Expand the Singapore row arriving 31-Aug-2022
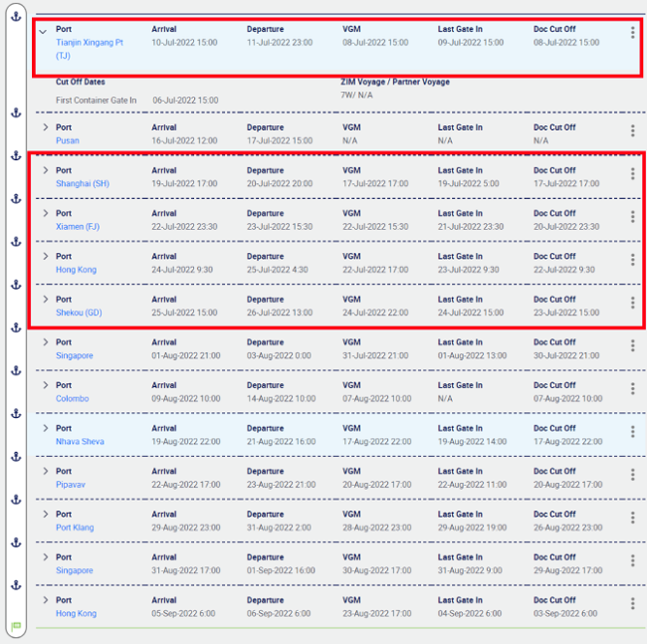The width and height of the screenshot is (647, 644). [x=46, y=556]
